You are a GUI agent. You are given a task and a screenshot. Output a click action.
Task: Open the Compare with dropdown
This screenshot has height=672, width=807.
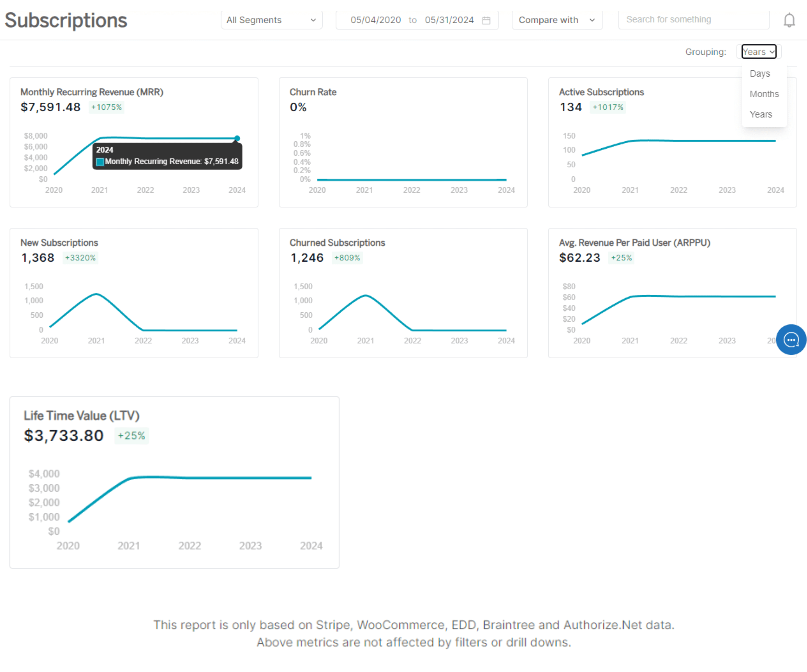[x=556, y=20]
